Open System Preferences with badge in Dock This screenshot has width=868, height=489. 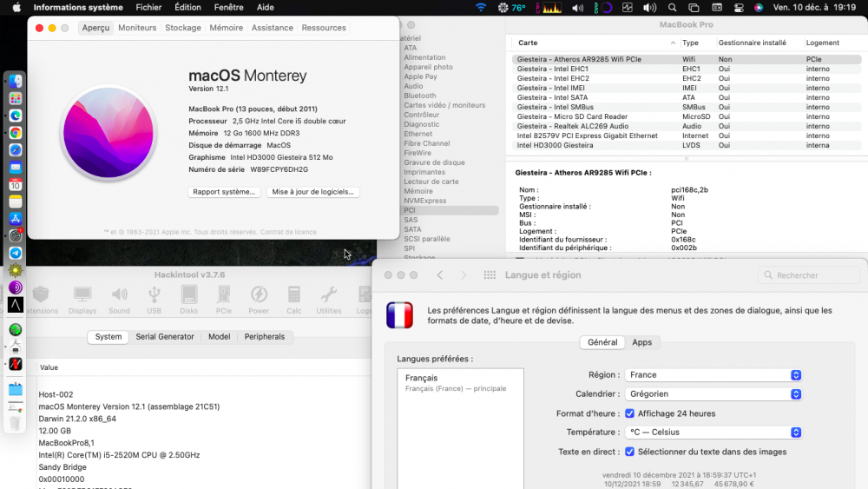pyautogui.click(x=16, y=235)
